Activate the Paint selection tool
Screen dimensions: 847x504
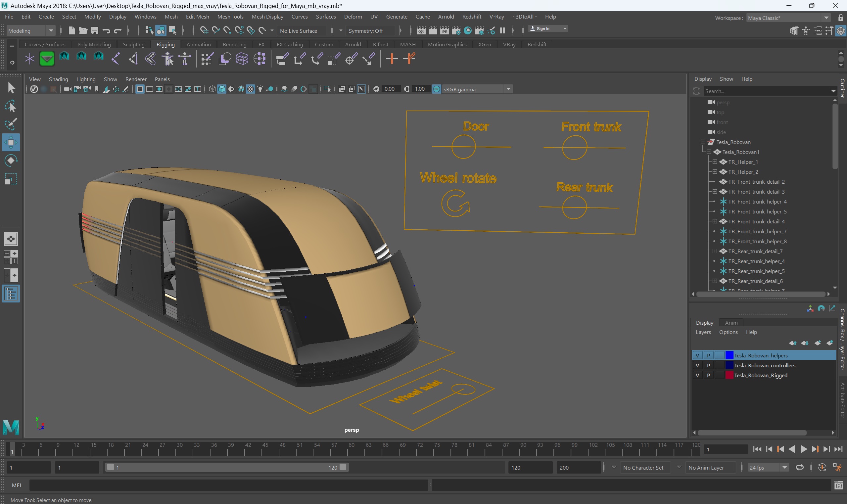coord(11,124)
